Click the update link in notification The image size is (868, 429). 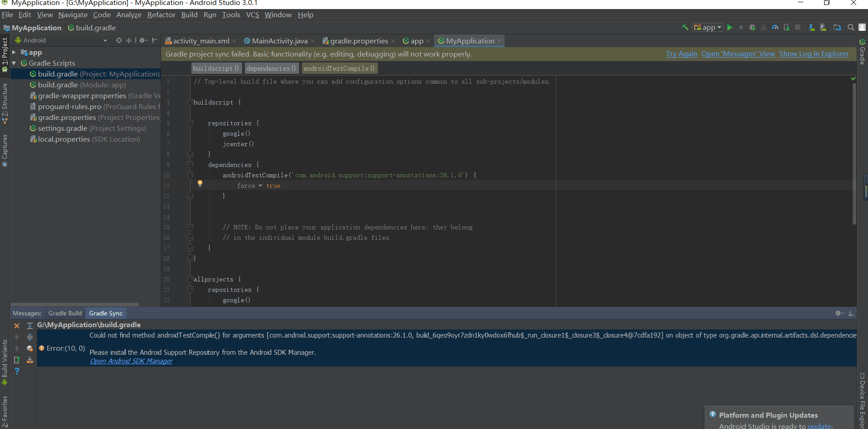tap(819, 426)
